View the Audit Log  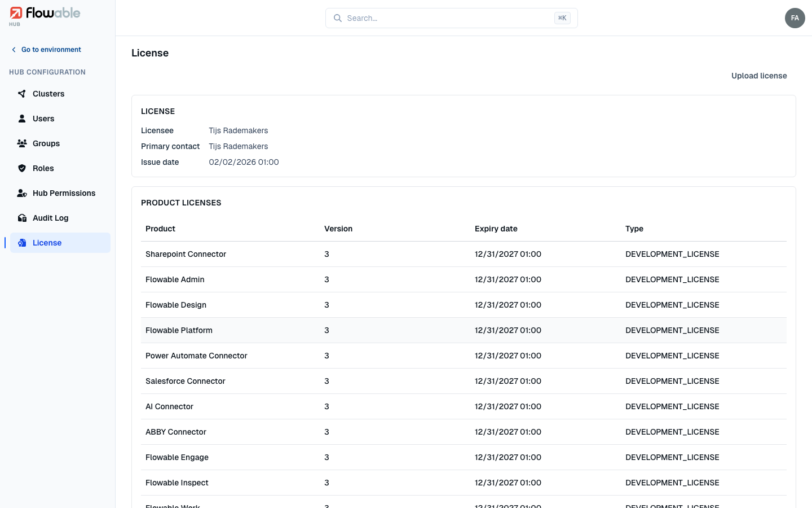60,218
